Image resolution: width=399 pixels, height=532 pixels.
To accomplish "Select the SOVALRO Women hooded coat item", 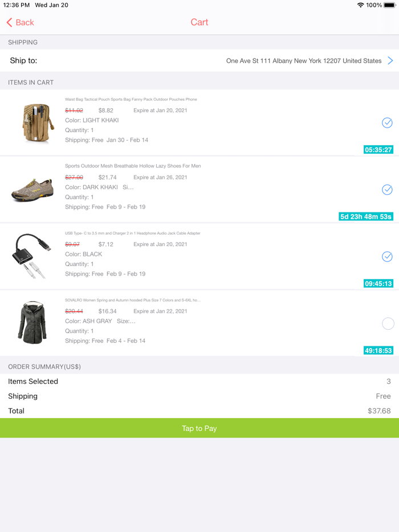I will [x=388, y=324].
